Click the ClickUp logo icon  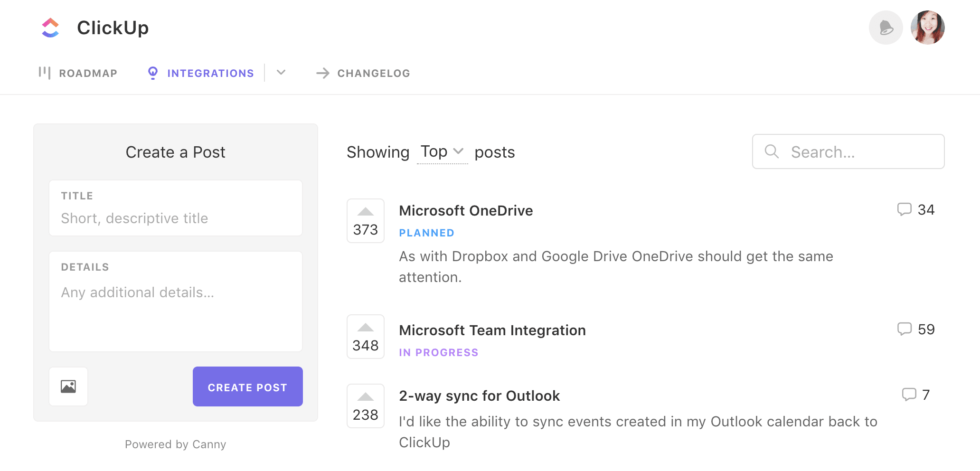(50, 28)
